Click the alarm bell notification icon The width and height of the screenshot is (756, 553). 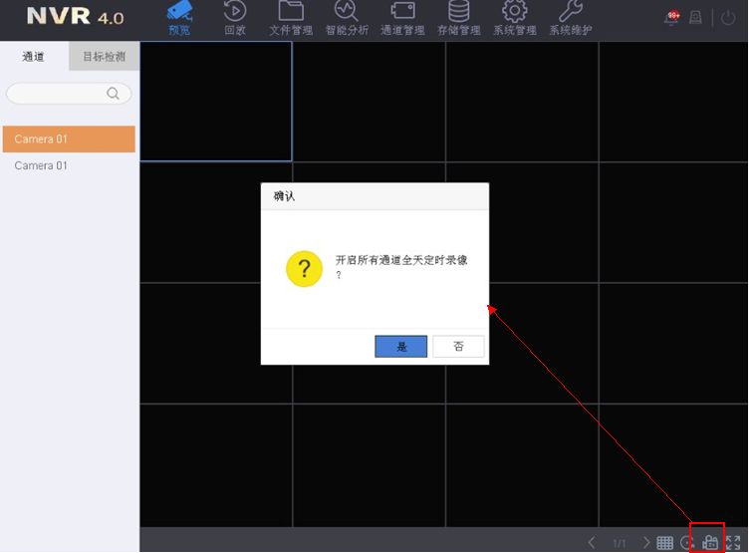[674, 18]
